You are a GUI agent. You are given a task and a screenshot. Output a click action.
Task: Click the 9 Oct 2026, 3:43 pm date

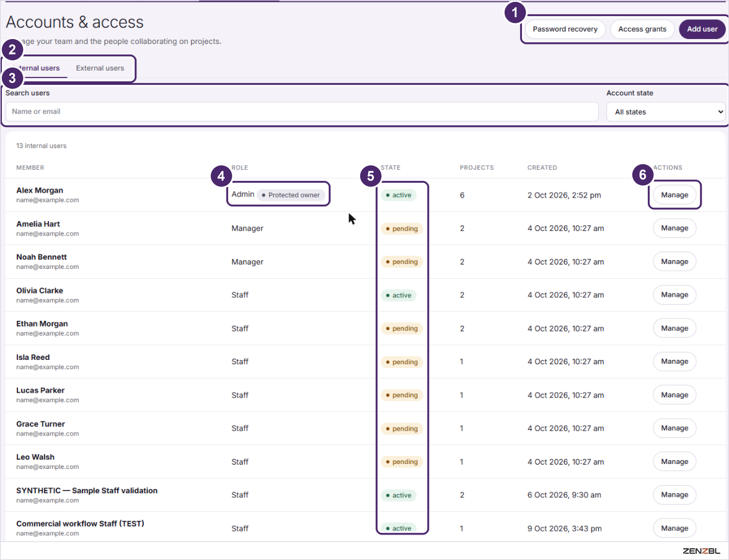[x=564, y=529]
